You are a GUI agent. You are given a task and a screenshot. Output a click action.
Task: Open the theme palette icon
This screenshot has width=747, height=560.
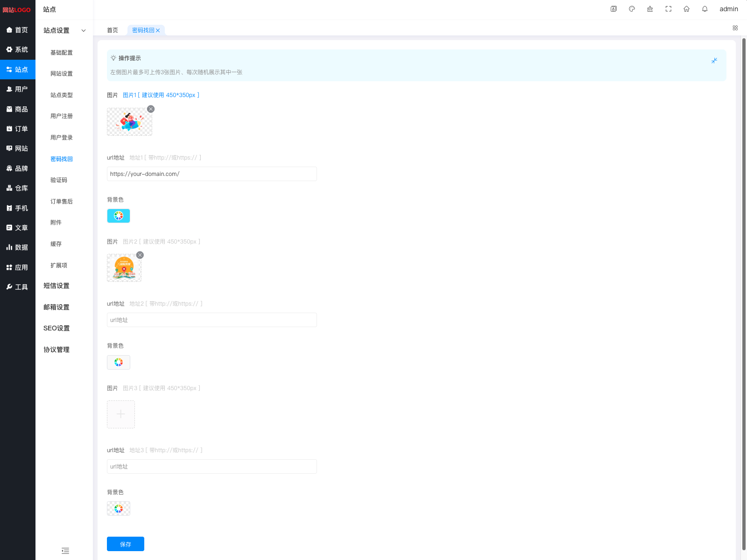pos(632,9)
